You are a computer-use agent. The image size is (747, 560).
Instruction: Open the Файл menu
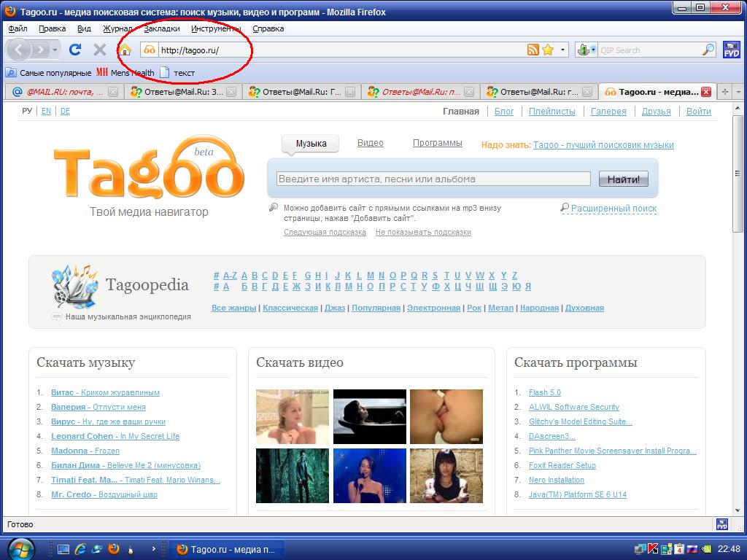click(18, 28)
